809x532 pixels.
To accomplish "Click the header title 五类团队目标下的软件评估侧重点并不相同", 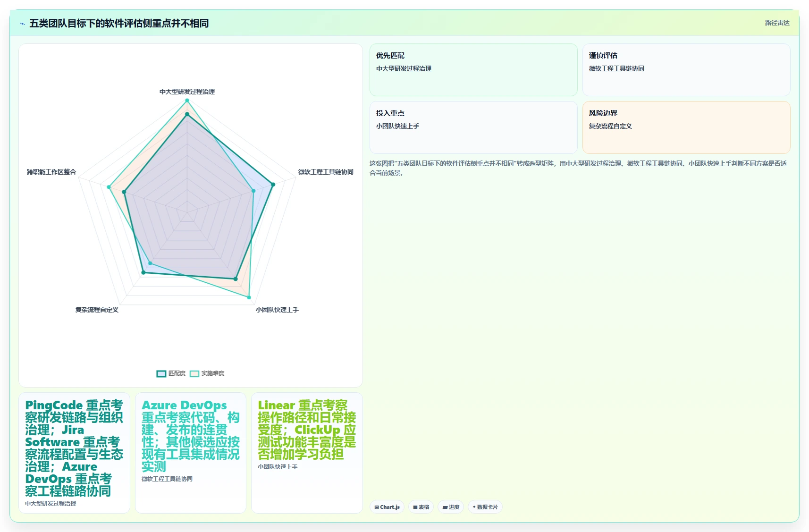I will tap(119, 23).
